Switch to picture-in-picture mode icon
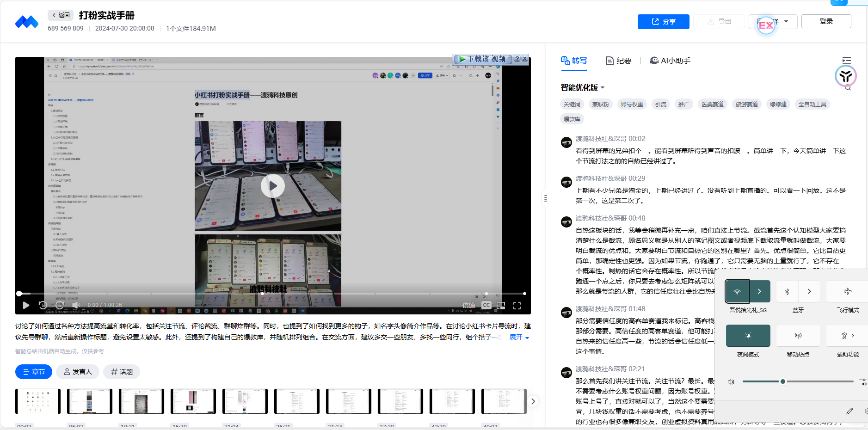Screen dimensions: 868x430 coord(501,305)
